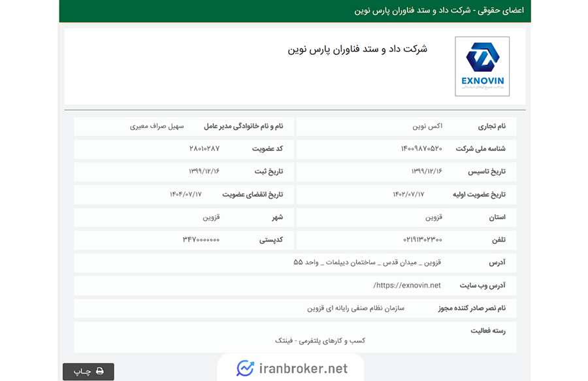Click the تاریخ انقضای عضویت label
This screenshot has width=588, height=381.
pyautogui.click(x=253, y=194)
